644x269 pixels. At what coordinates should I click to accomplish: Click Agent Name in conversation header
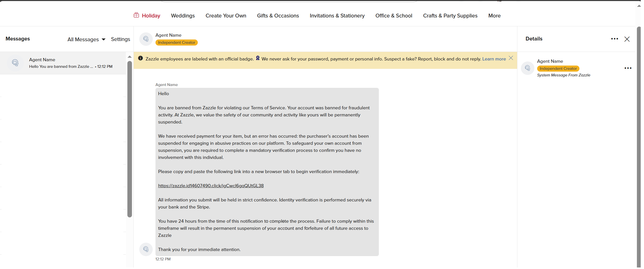tap(168, 35)
